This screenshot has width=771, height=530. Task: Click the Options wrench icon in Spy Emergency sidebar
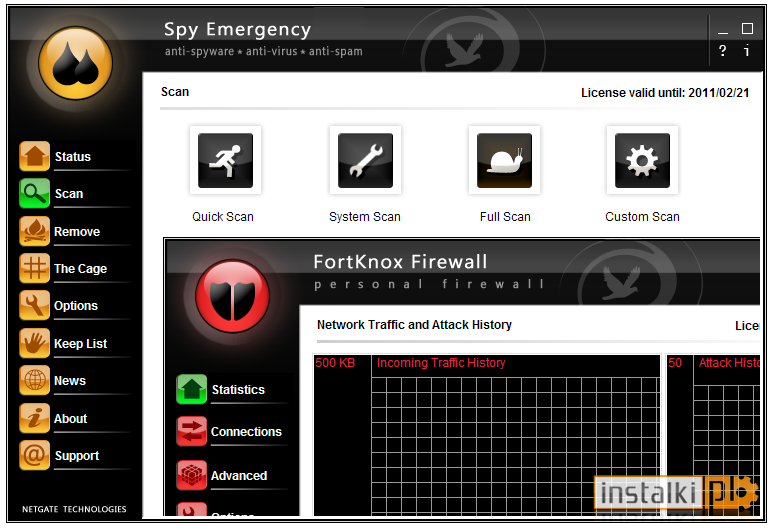(x=34, y=305)
